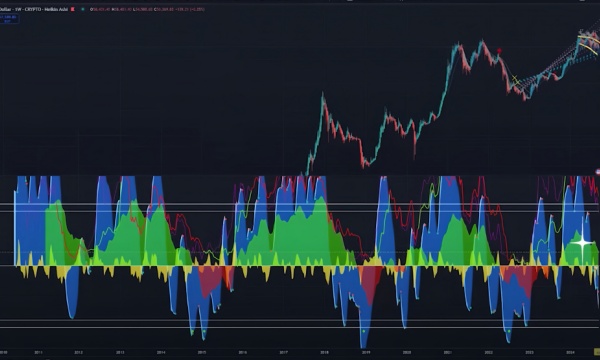Viewport: 600px width, 360px height.
Task: Click the 2013 label on the time axis
Action: (x=120, y=352)
